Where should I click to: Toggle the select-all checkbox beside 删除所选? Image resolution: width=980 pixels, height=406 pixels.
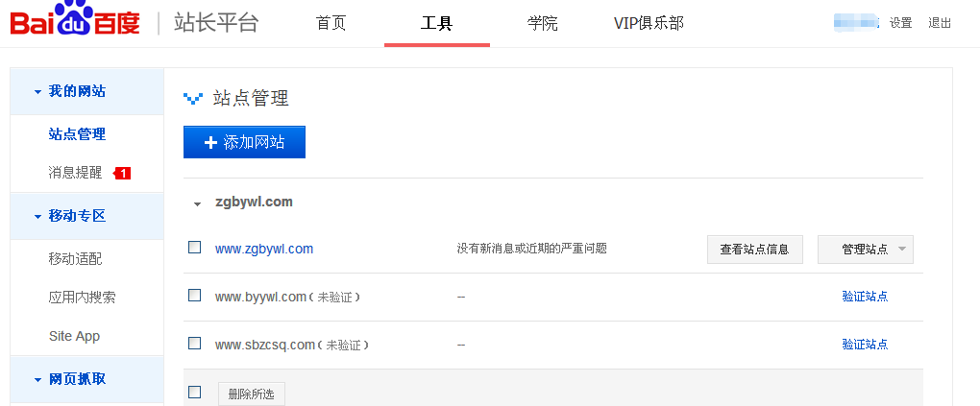pos(194,393)
